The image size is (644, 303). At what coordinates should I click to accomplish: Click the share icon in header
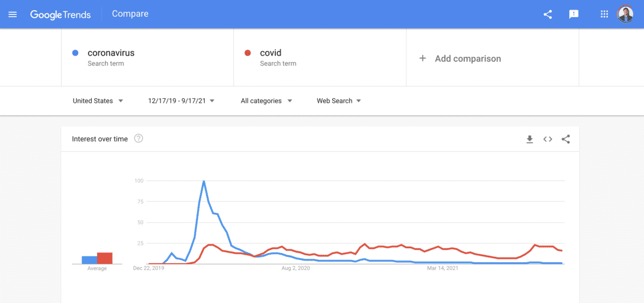pyautogui.click(x=548, y=15)
